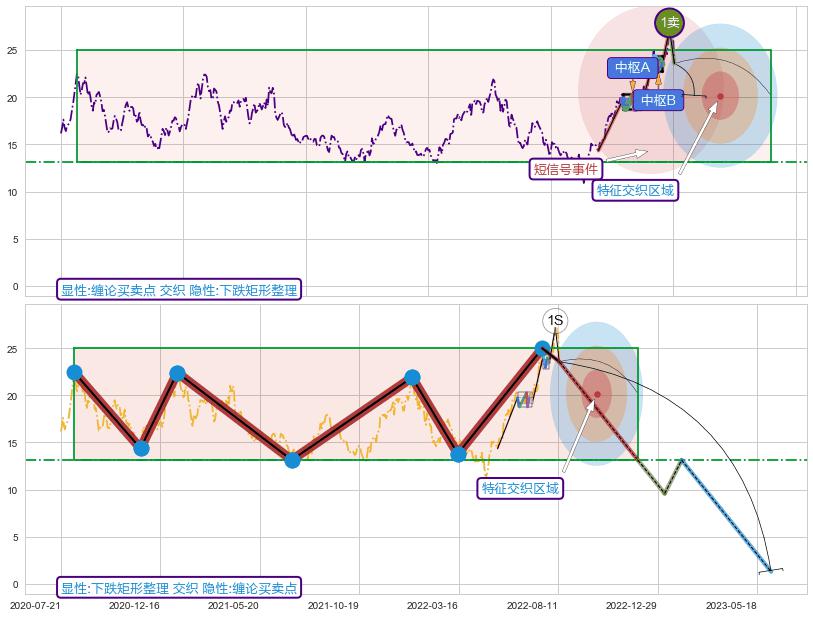Click the green-dotted projected segment of lower chart
This screenshot has width=813, height=617.
click(x=652, y=477)
